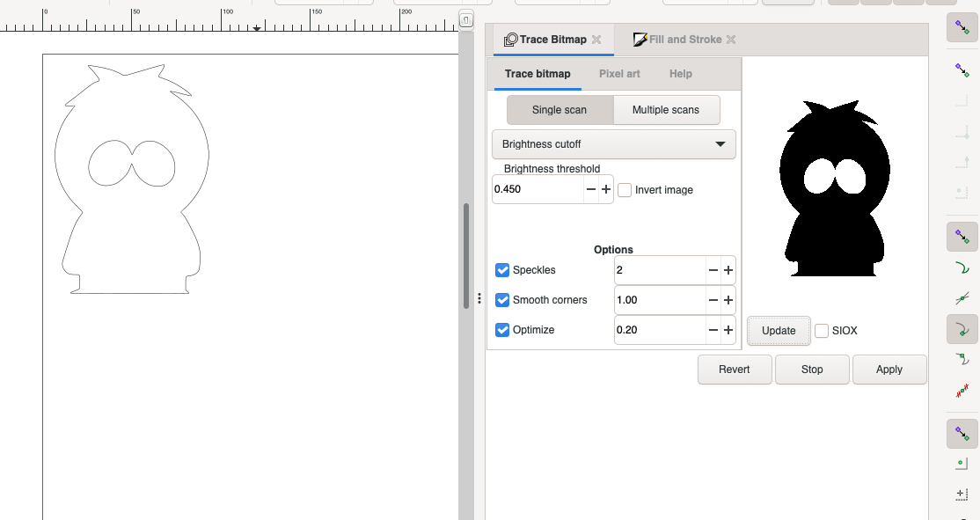Close the Trace Bitmap dialog tab
980x520 pixels.
(x=596, y=40)
